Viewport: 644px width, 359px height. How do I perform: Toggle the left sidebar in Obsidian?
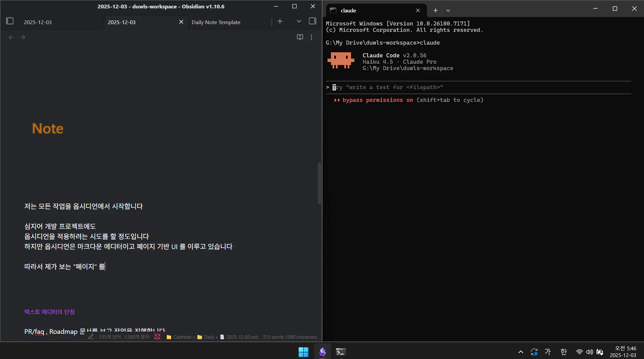coord(10,21)
